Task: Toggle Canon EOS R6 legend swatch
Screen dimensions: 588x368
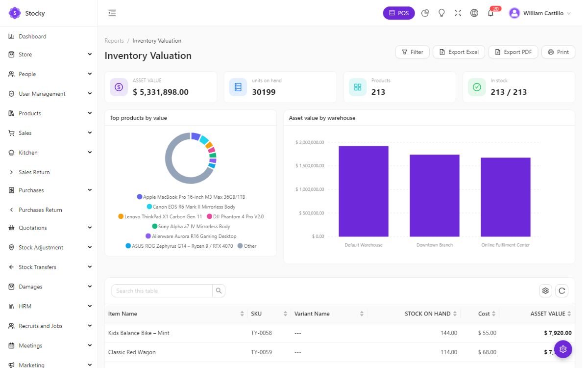Action: 149,207
